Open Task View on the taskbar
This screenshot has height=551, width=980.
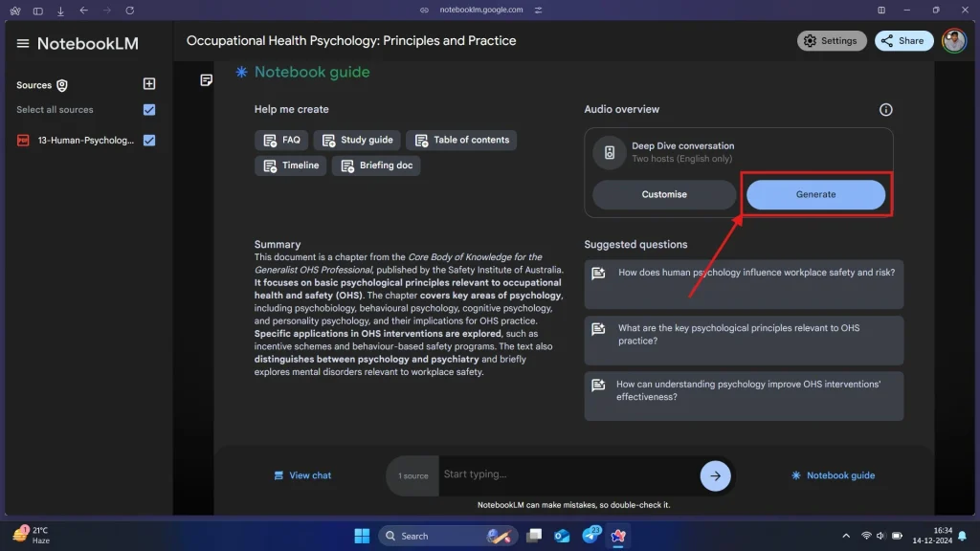pyautogui.click(x=534, y=536)
